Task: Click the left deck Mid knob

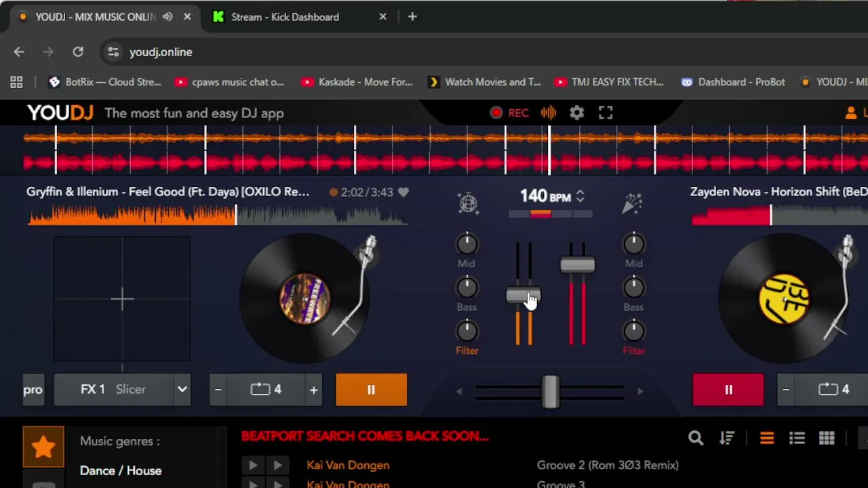Action: (x=467, y=244)
